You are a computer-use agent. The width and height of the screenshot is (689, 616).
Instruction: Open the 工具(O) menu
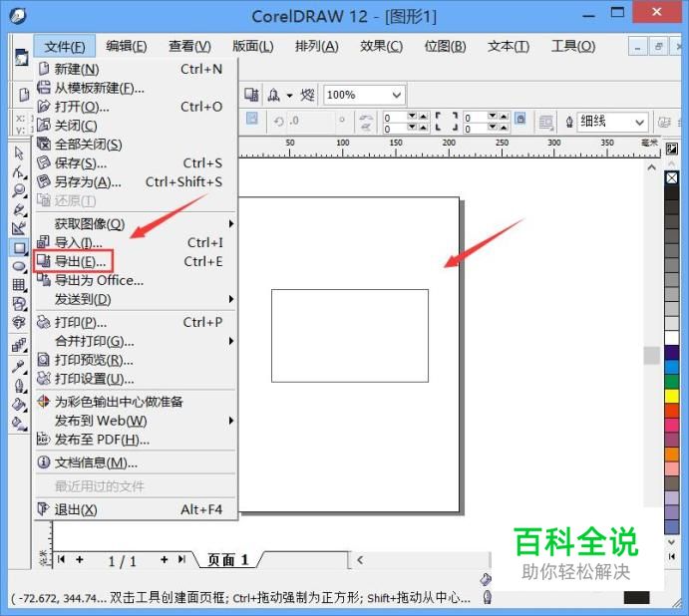573,46
